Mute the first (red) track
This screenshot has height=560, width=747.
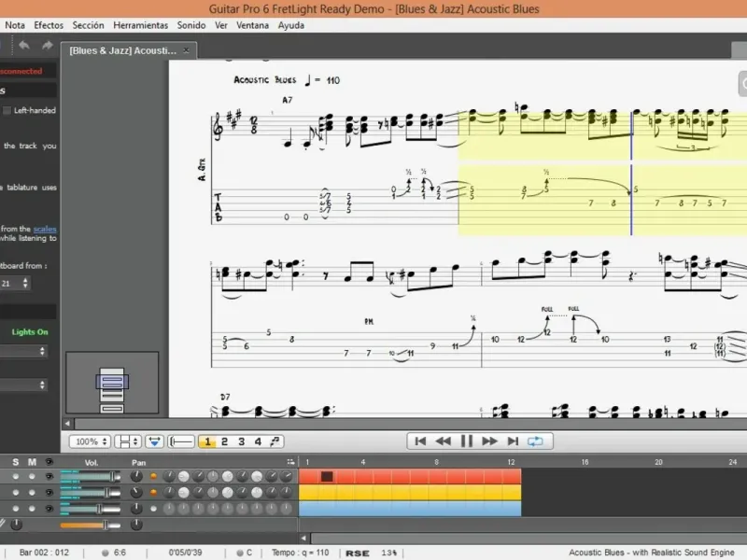click(32, 476)
